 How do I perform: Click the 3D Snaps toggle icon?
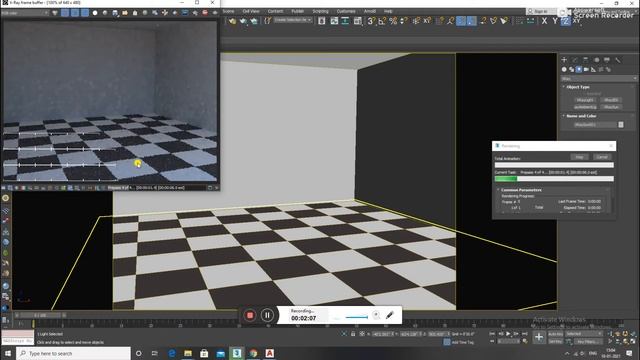pyautogui.click(x=371, y=21)
